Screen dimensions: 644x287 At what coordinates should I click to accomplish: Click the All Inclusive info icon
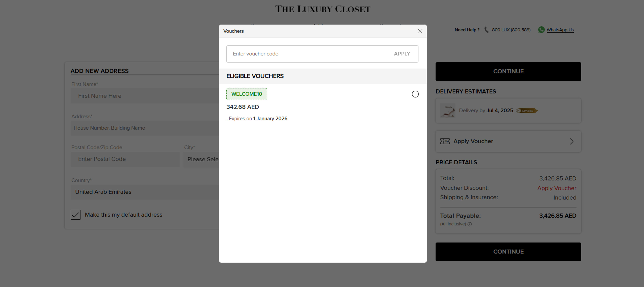tap(470, 224)
